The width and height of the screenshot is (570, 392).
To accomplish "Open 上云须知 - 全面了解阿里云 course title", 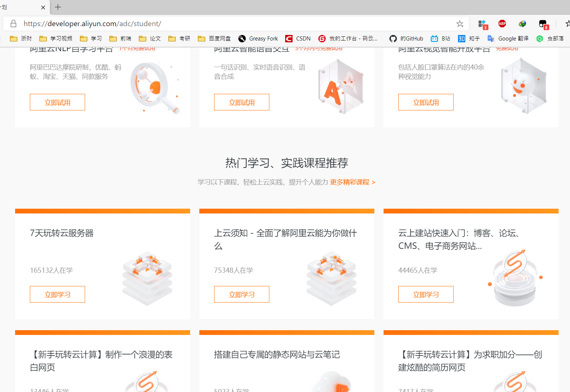I will pyautogui.click(x=286, y=240).
